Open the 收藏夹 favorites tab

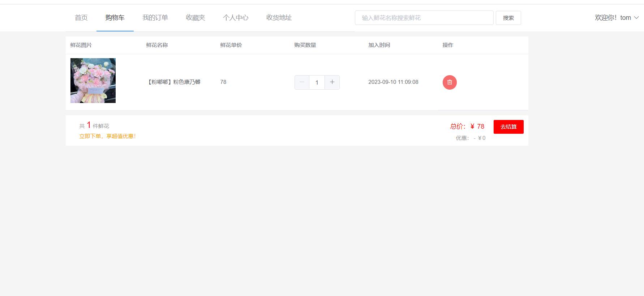196,18
